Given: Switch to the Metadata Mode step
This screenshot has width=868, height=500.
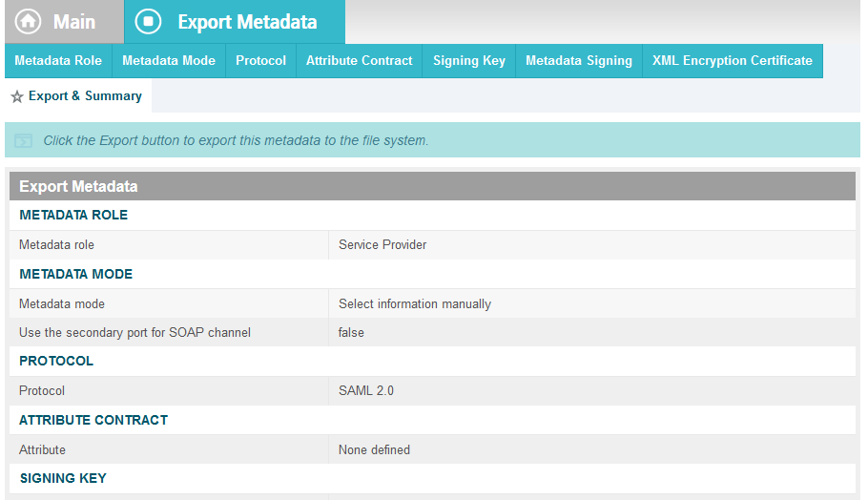Looking at the screenshot, I should [169, 61].
